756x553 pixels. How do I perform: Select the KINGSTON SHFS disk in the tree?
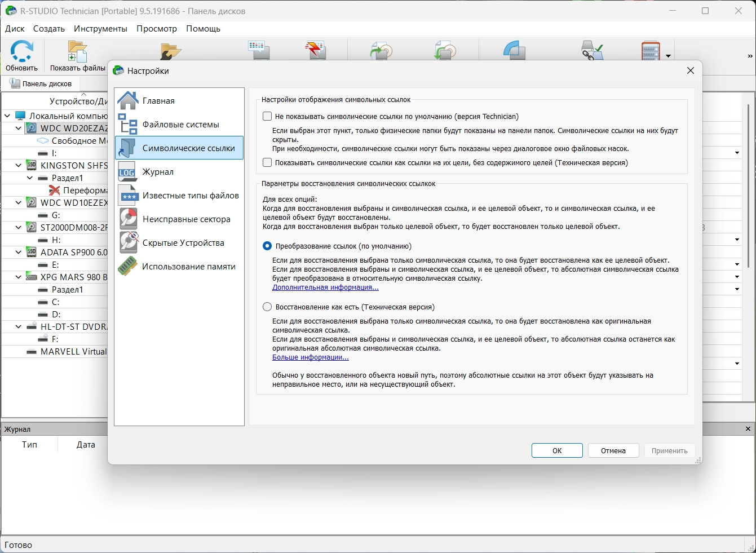[x=73, y=165]
